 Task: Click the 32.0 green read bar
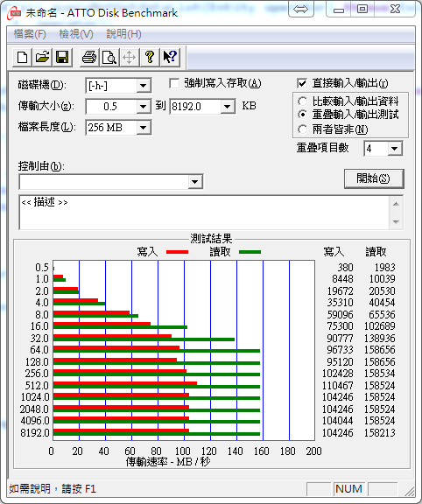click(x=144, y=339)
